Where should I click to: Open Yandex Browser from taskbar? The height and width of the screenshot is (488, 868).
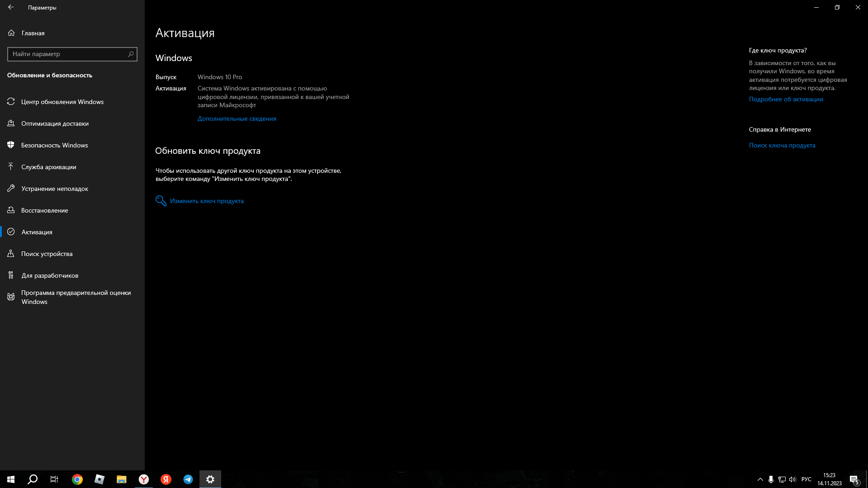coord(144,479)
